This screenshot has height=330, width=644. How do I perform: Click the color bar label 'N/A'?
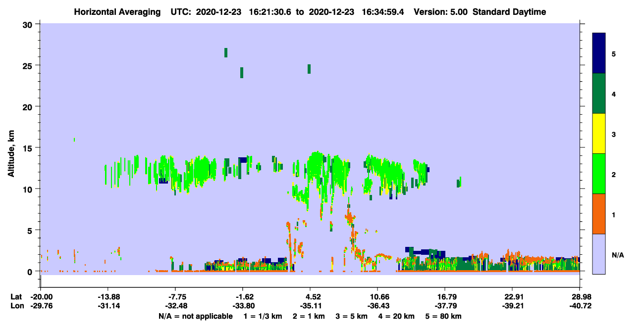pos(618,255)
